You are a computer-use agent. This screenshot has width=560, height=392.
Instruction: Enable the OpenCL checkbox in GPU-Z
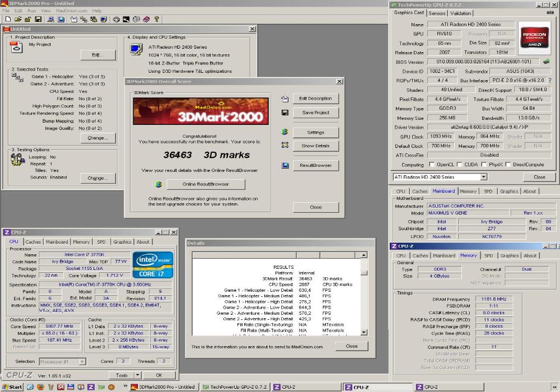click(432, 165)
